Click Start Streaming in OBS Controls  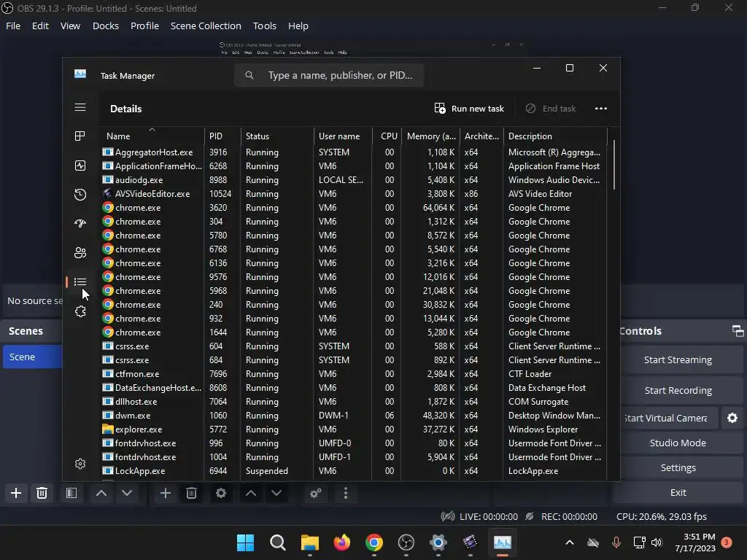point(678,360)
